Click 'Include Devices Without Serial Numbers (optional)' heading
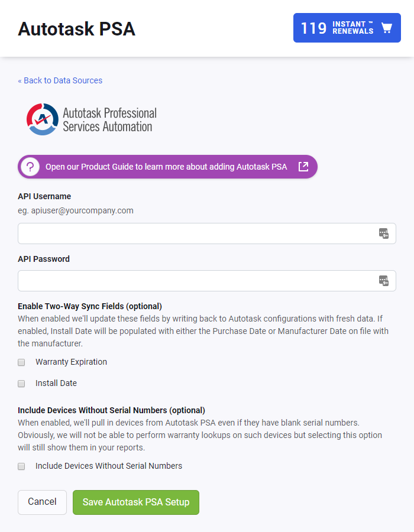 coord(112,410)
